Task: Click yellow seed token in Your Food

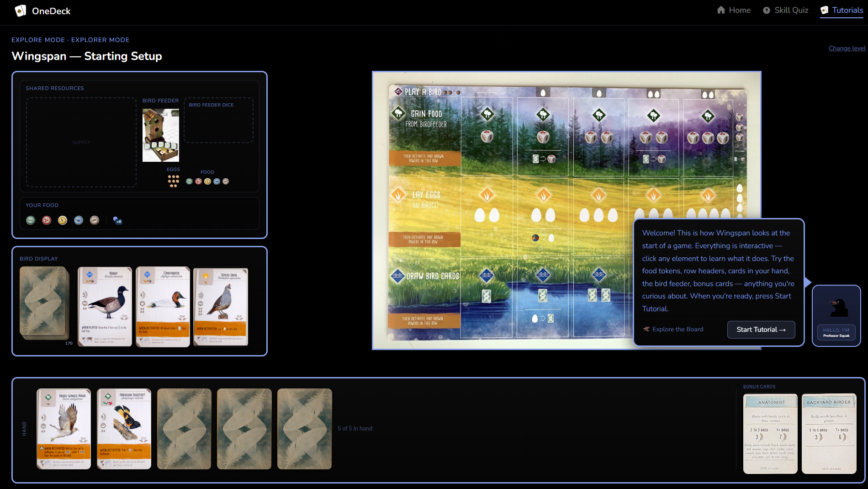Action: point(63,220)
